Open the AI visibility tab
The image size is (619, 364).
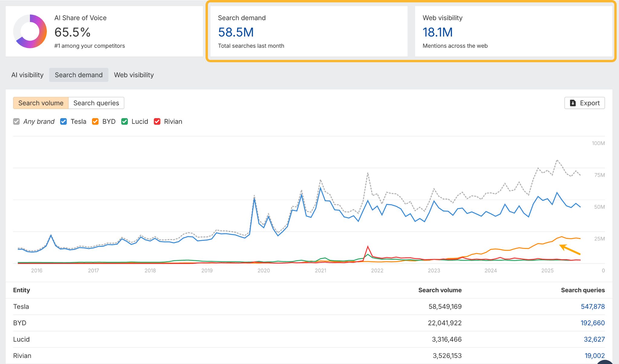point(28,75)
